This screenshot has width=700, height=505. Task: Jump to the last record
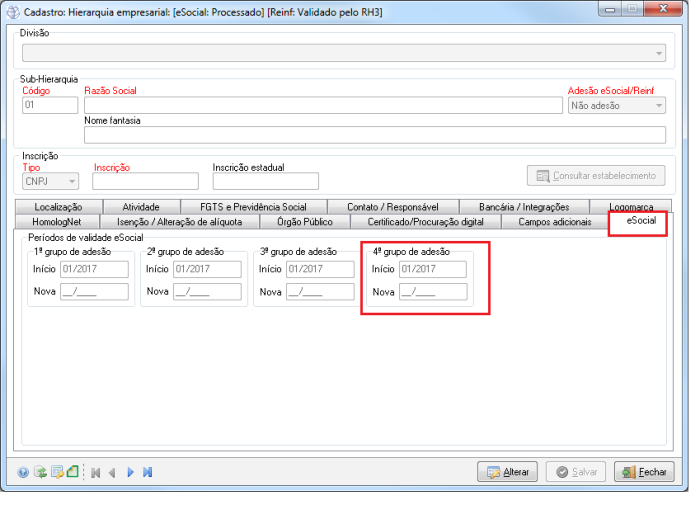(x=147, y=472)
